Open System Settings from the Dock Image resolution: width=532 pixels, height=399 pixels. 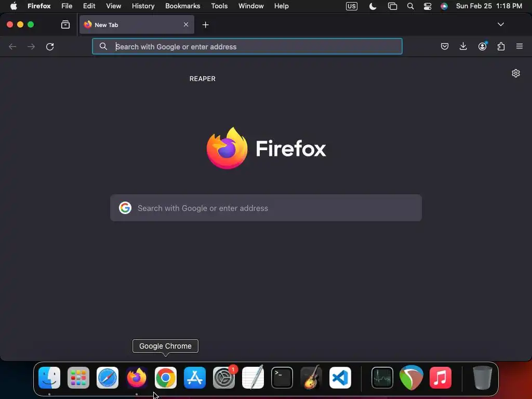pyautogui.click(x=224, y=378)
